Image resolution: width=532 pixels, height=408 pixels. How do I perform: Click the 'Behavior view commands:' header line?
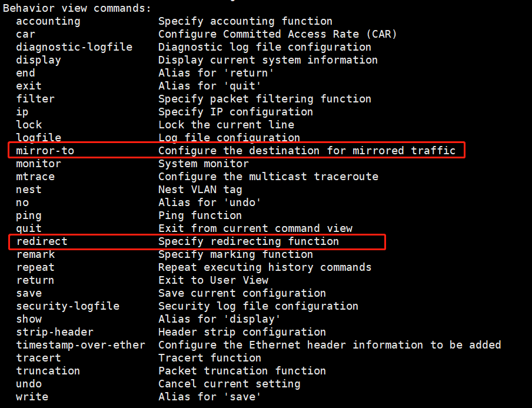tap(77, 8)
